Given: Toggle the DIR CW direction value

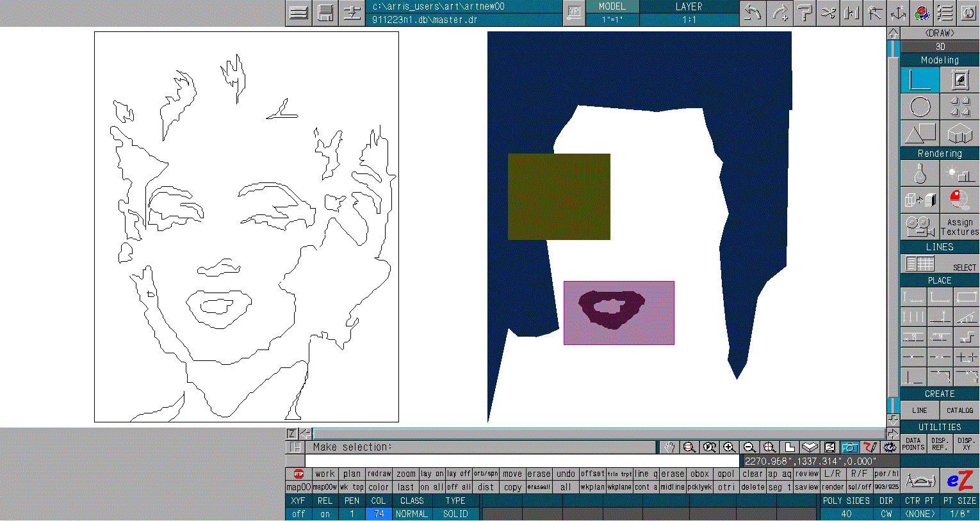Looking at the screenshot, I should 886,514.
